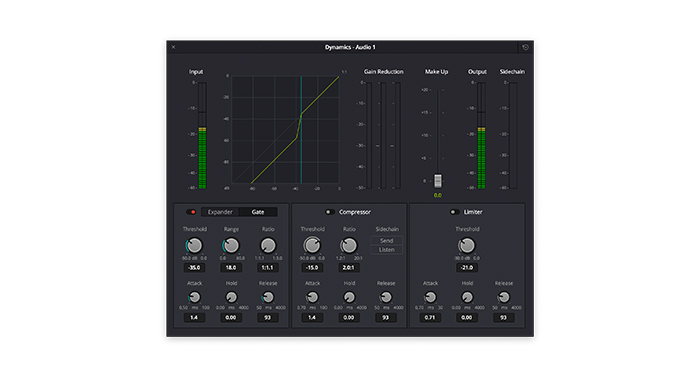
Task: Edit Expander Hold value 0.00
Action: click(x=231, y=317)
